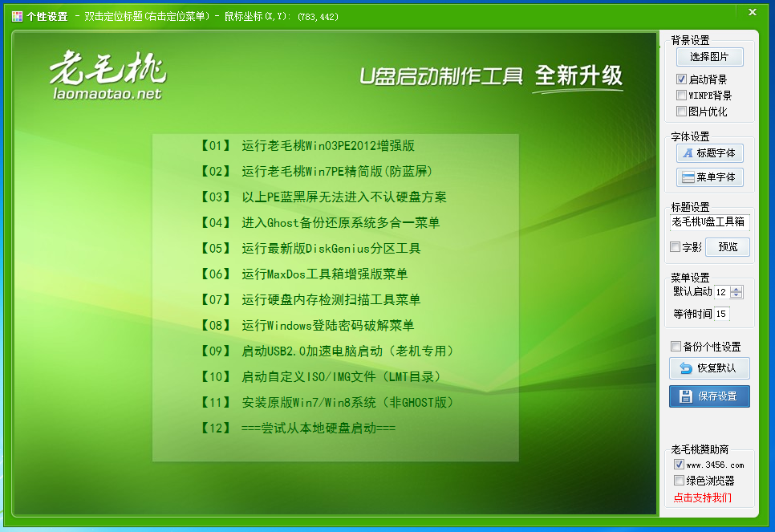Click the 预览 button
This screenshot has height=532, width=775.
728,246
